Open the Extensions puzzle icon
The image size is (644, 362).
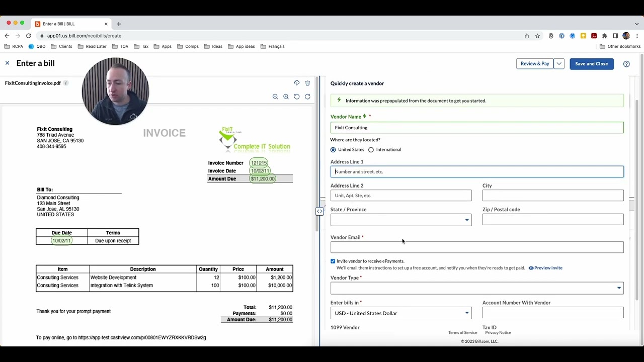[604, 36]
